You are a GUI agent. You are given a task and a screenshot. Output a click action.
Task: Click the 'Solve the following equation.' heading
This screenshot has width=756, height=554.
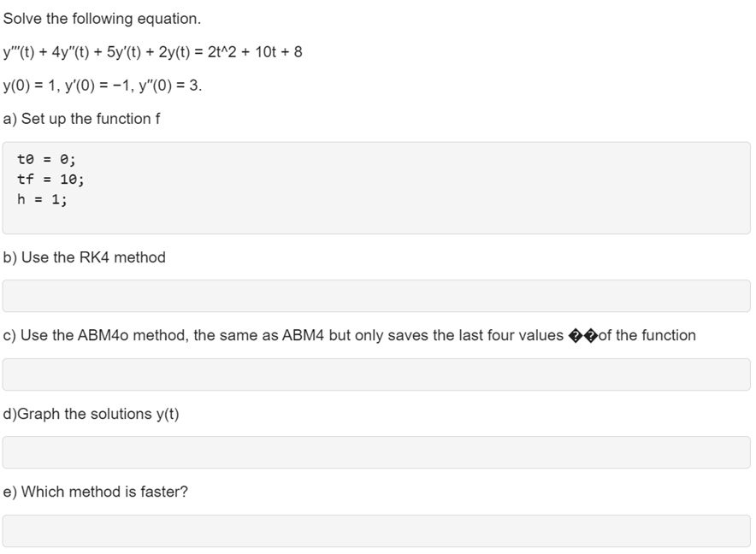[102, 18]
